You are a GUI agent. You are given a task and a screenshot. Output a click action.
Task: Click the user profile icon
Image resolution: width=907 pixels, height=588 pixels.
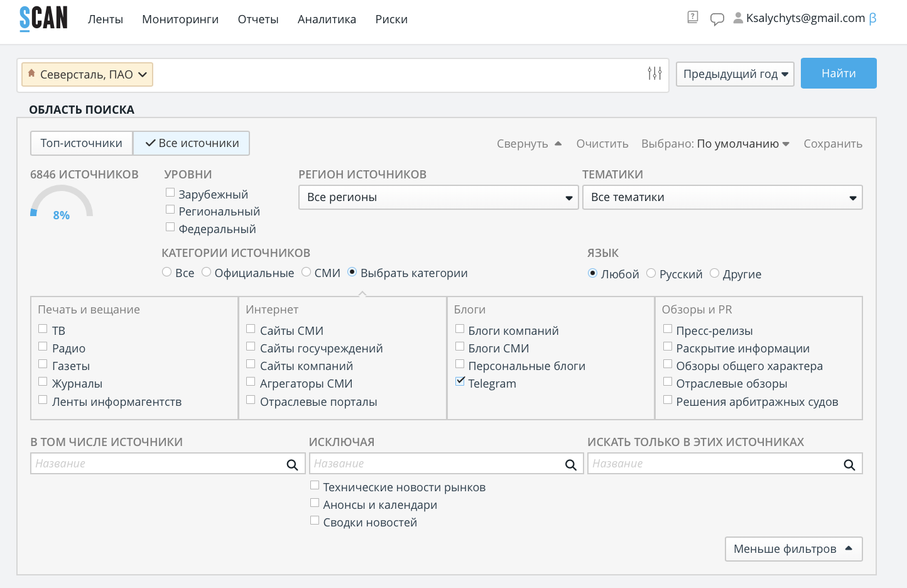(x=738, y=18)
